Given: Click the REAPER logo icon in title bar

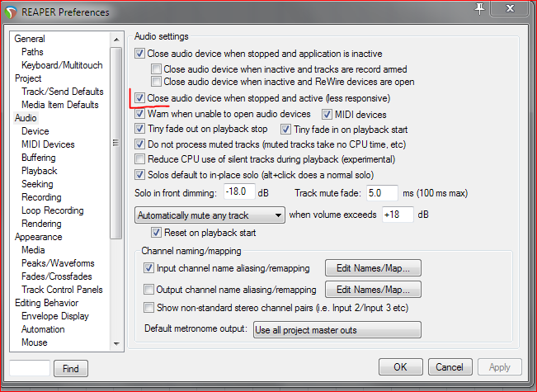Looking at the screenshot, I should [x=11, y=12].
